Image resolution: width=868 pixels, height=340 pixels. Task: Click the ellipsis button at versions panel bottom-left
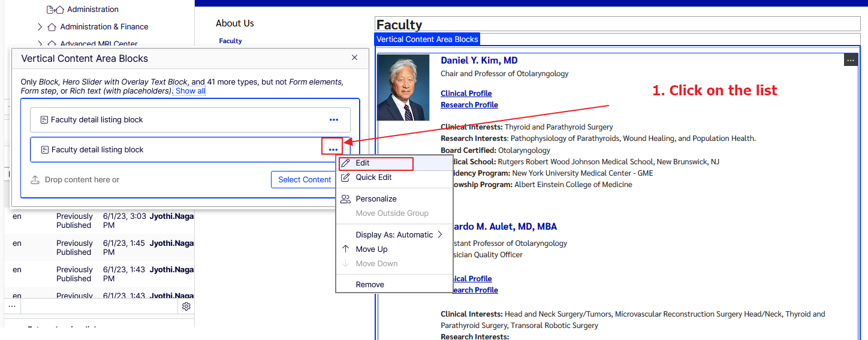[x=12, y=306]
